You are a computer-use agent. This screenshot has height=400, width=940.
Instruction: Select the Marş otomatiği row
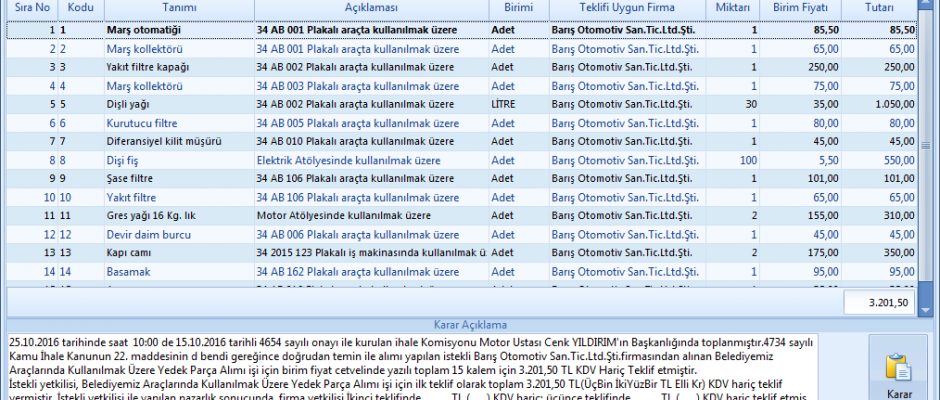148,29
